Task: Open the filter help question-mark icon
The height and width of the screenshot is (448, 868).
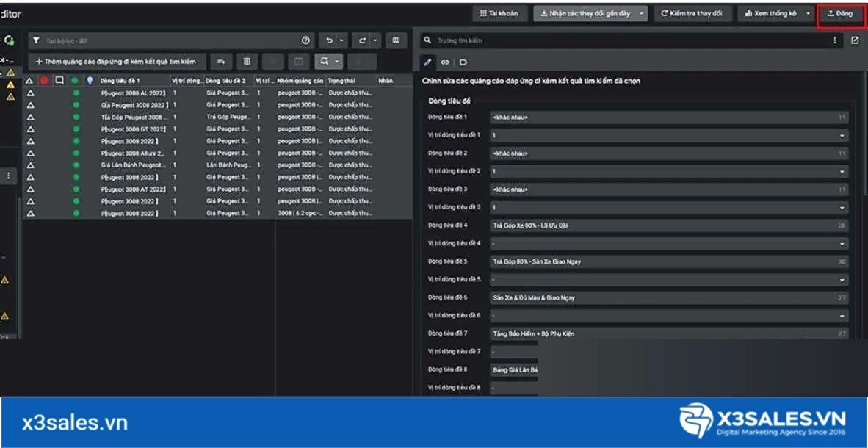Action: click(x=305, y=40)
